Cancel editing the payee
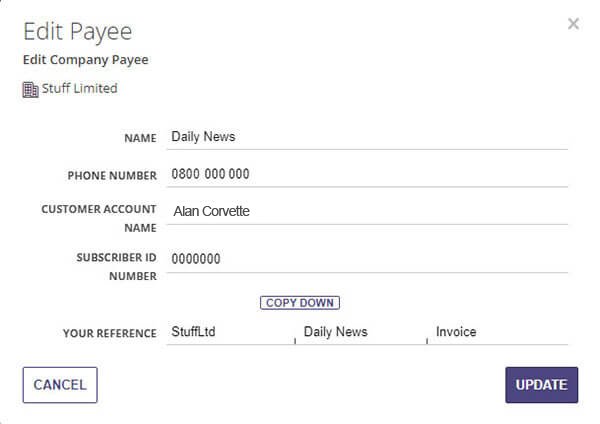 [60, 385]
